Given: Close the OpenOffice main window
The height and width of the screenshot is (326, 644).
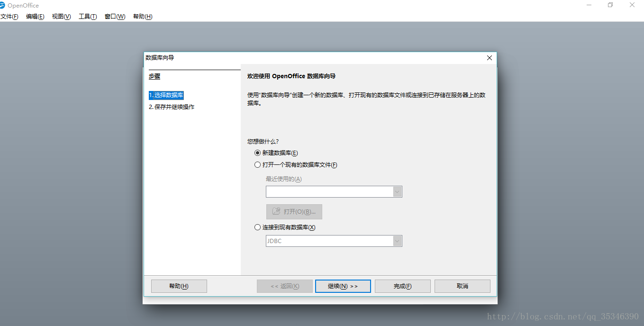Looking at the screenshot, I should point(632,5).
